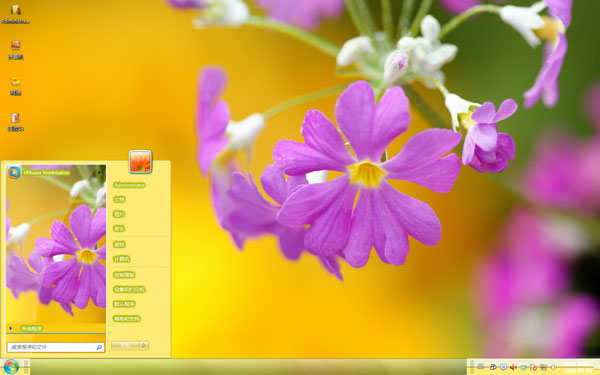The image size is (600, 375).
Task: Click the round arrow tray icon
Action: click(553, 367)
